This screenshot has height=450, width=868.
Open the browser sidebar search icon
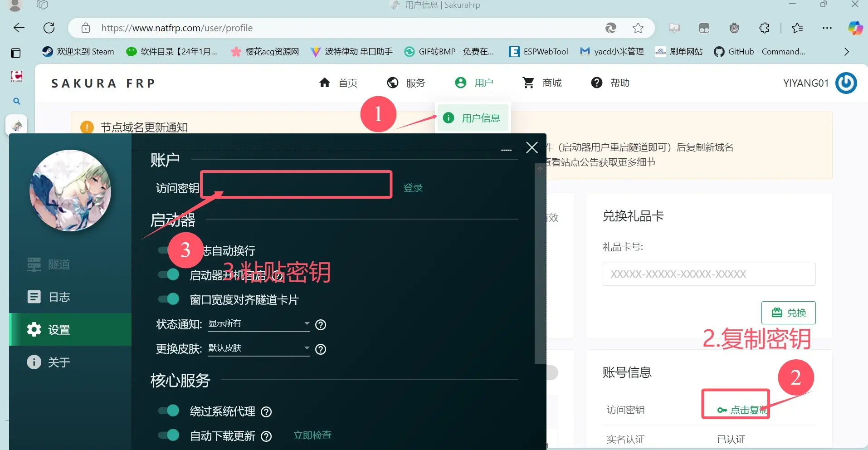(x=17, y=101)
